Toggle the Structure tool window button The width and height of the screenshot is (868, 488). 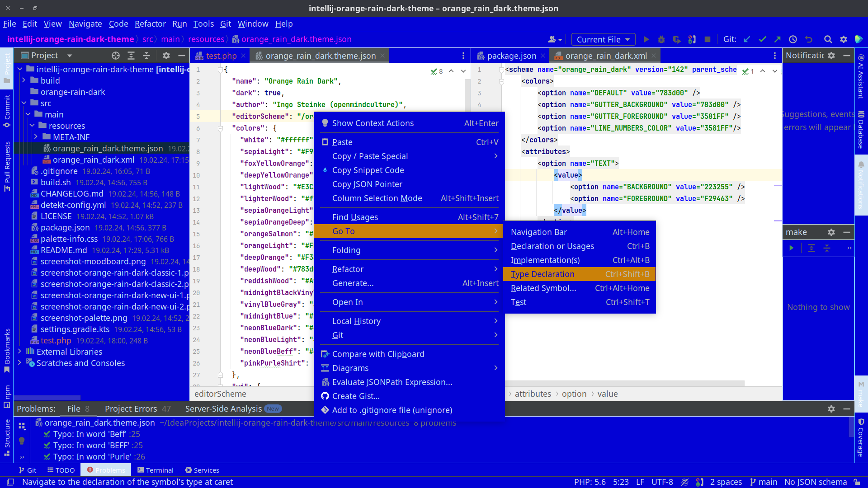[x=7, y=437]
